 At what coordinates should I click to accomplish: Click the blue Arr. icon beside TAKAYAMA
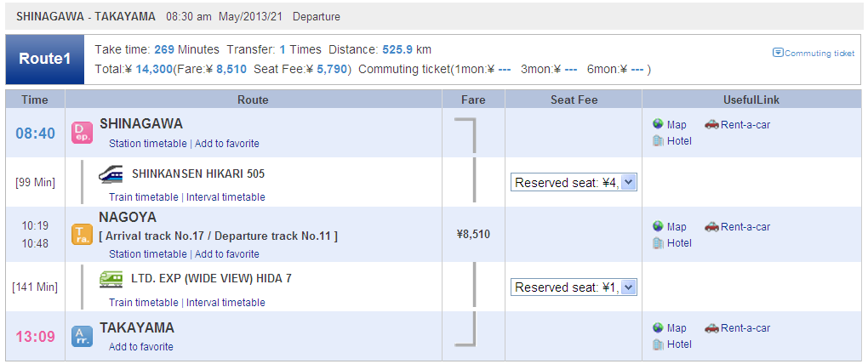tap(80, 336)
